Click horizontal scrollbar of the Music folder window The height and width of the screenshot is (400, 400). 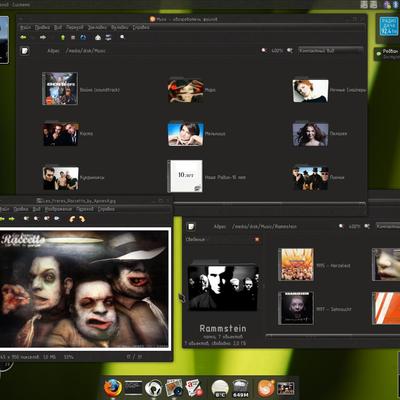coord(270,203)
